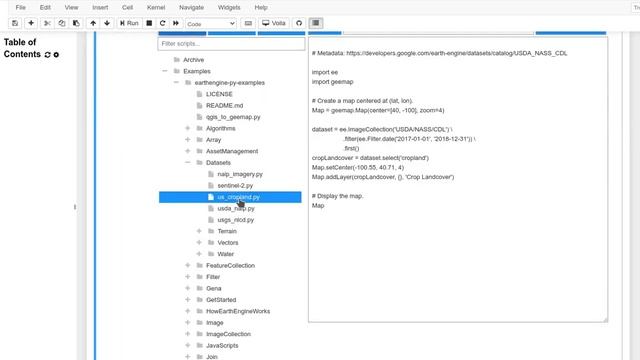Viewport: 640px width, 360px height.
Task: Open the Navigate menu
Action: tap(191, 7)
